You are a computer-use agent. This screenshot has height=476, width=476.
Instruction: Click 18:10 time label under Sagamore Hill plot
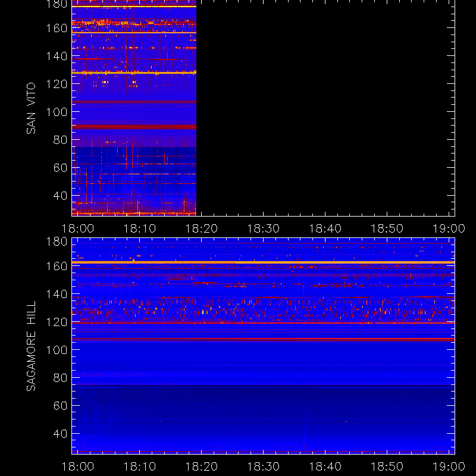click(x=139, y=466)
